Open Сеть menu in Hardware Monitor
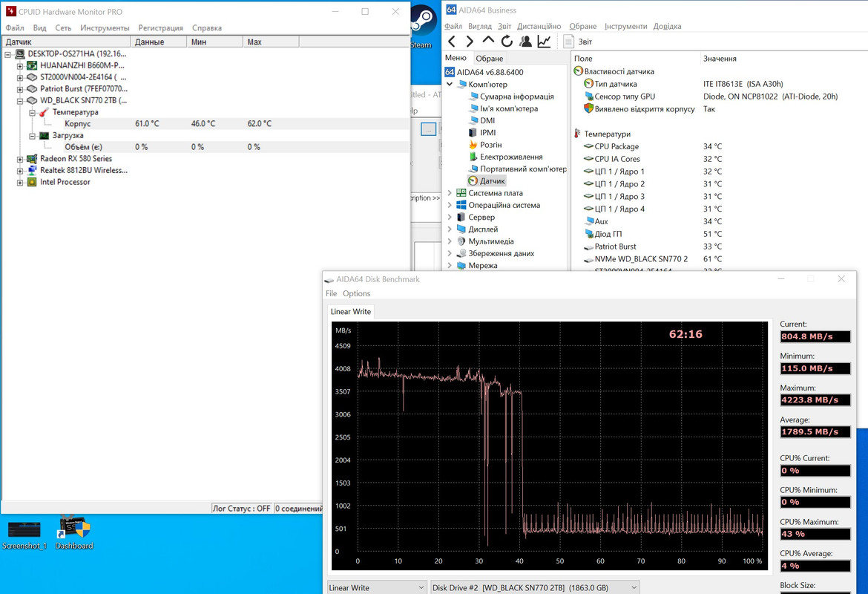 click(x=63, y=27)
